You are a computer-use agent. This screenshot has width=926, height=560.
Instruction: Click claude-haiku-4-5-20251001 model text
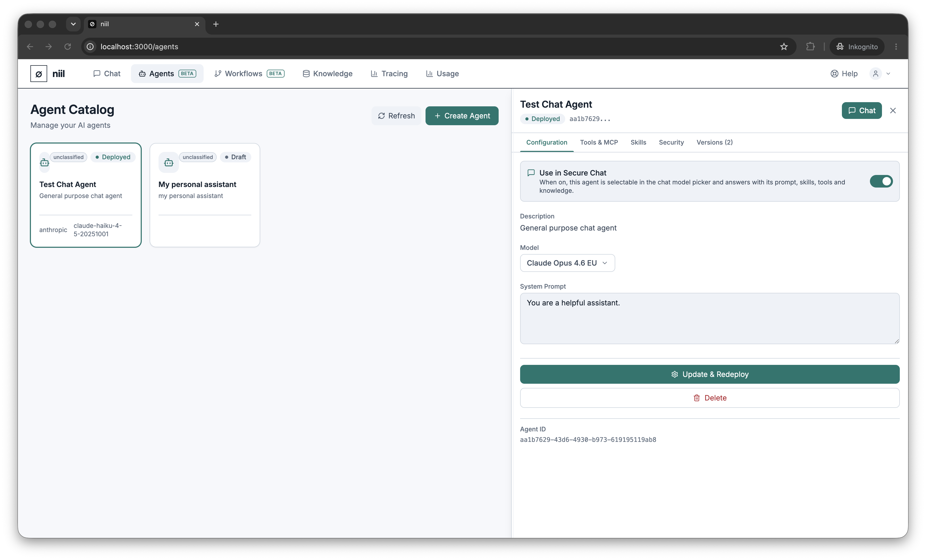[x=98, y=229]
